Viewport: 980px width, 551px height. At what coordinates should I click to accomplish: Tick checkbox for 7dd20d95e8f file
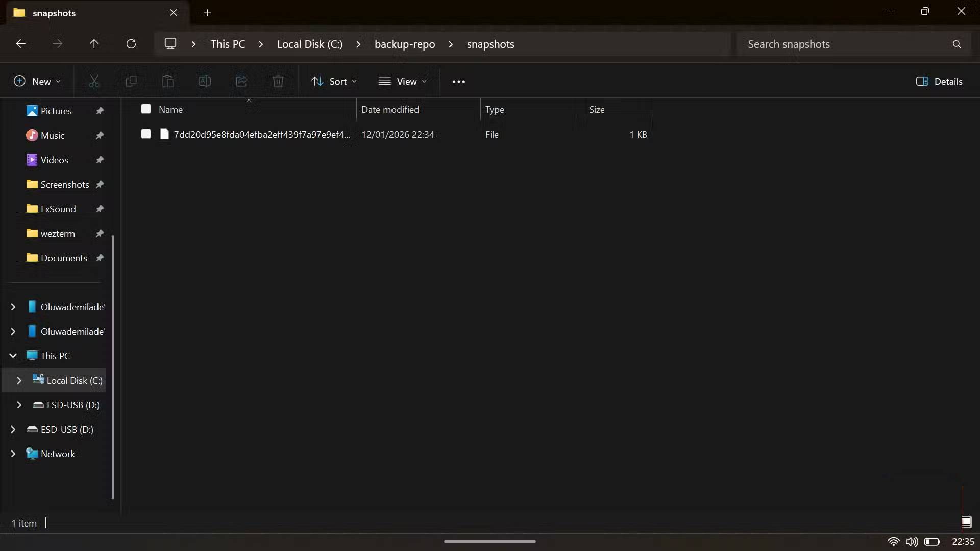coord(146,134)
